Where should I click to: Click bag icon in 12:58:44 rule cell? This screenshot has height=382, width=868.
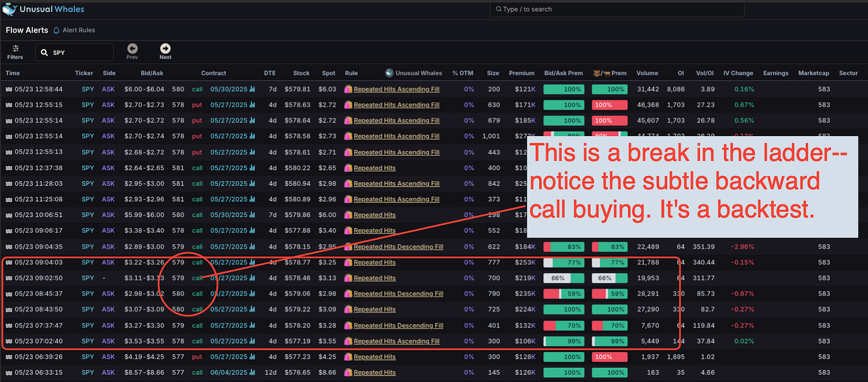[349, 89]
